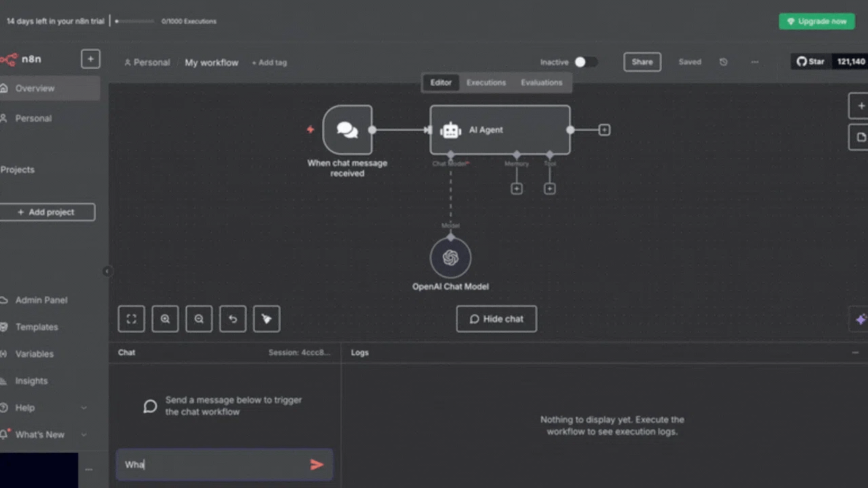Open Overview in the sidebar

click(50, 88)
